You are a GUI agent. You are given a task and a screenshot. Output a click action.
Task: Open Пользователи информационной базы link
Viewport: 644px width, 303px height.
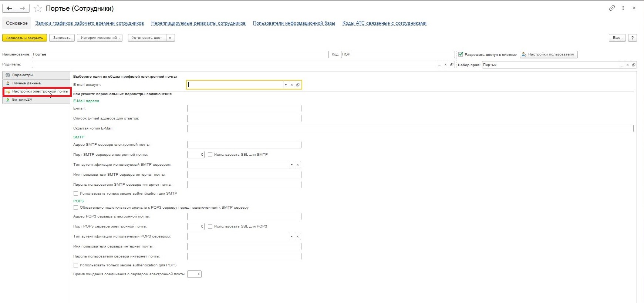(294, 23)
